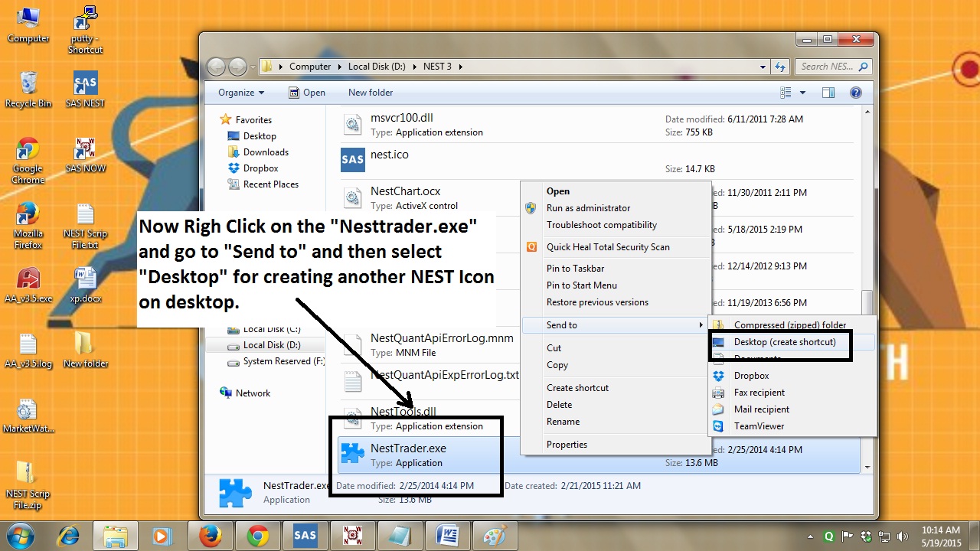Click Computer in the address breadcrumb
Image resolution: width=980 pixels, height=551 pixels.
point(310,67)
